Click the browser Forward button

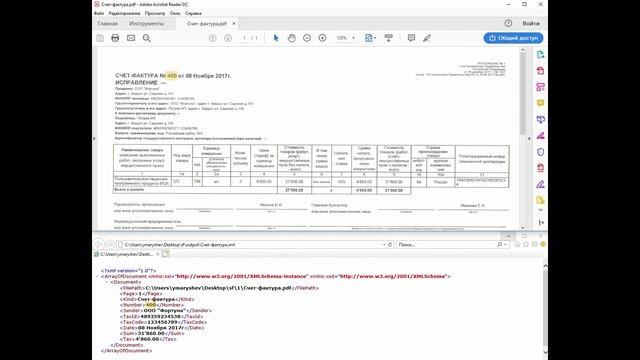(111, 244)
